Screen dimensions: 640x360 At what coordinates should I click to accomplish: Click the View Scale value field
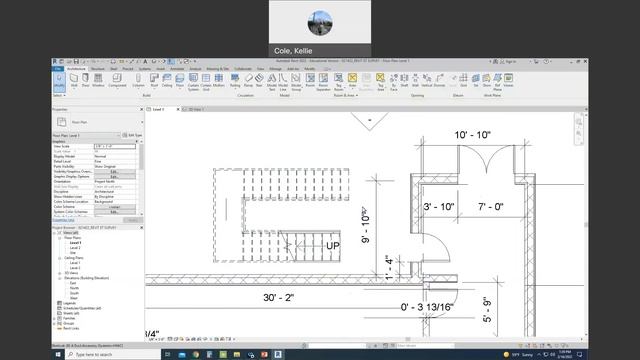(x=115, y=146)
